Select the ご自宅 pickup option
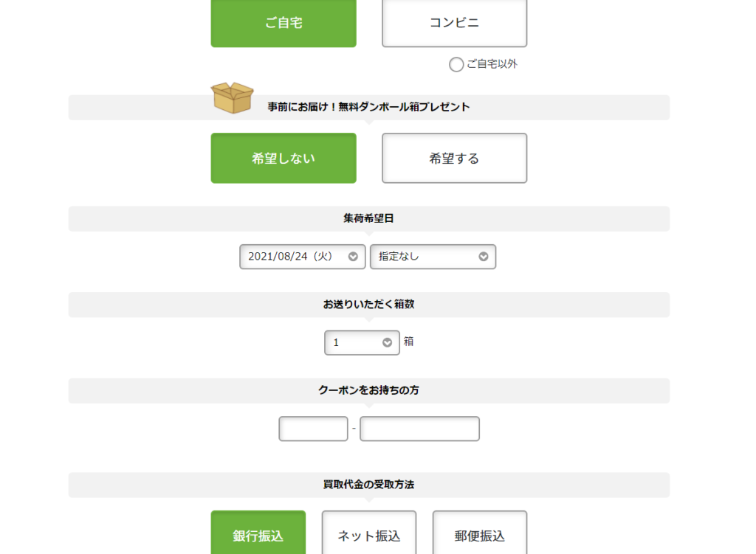Viewport: 756px width, 554px height. 283,23
